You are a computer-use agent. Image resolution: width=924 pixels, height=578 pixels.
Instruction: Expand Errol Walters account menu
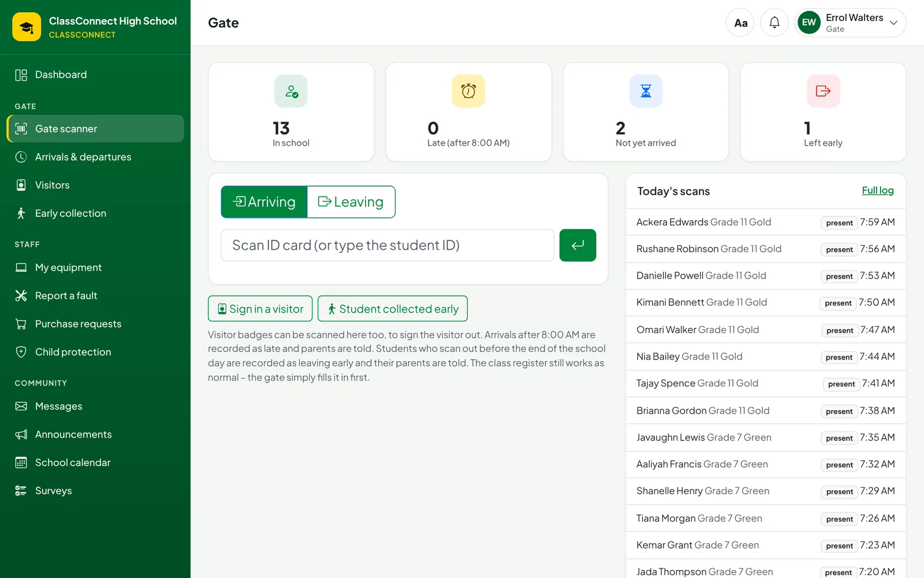850,23
